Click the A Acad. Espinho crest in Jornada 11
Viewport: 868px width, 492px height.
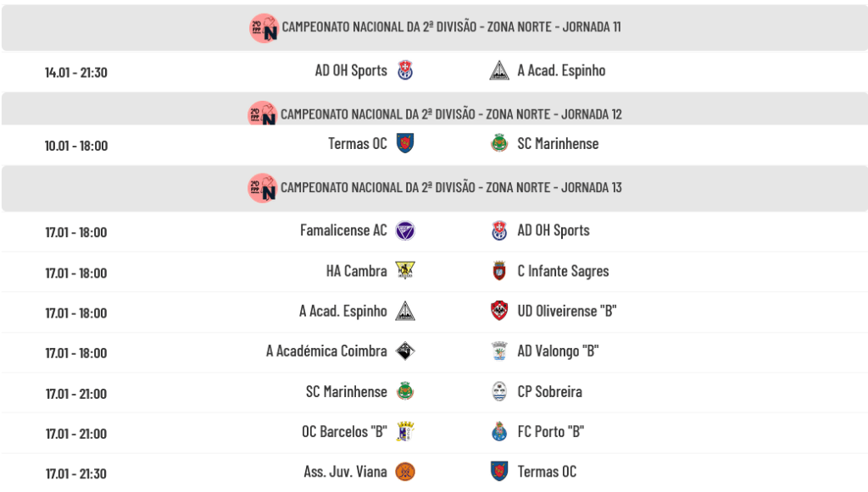point(499,71)
